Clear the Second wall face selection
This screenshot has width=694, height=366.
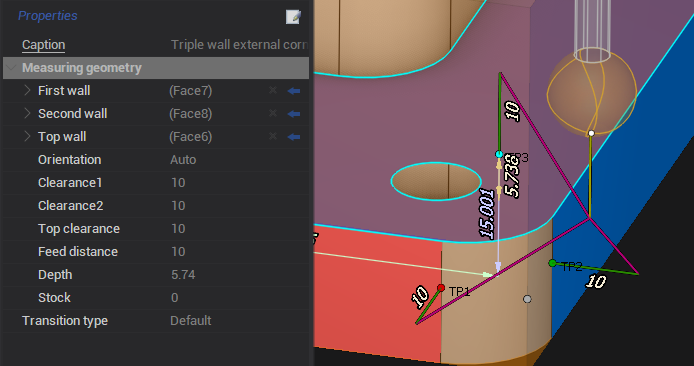(273, 113)
